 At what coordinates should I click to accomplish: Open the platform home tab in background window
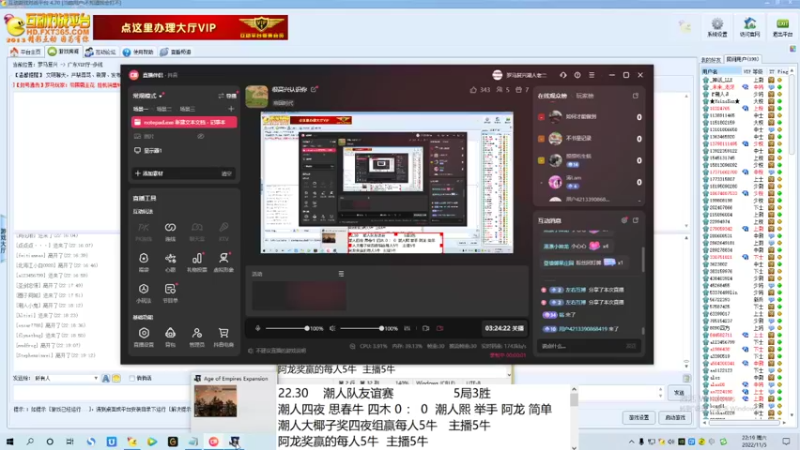[x=26, y=52]
